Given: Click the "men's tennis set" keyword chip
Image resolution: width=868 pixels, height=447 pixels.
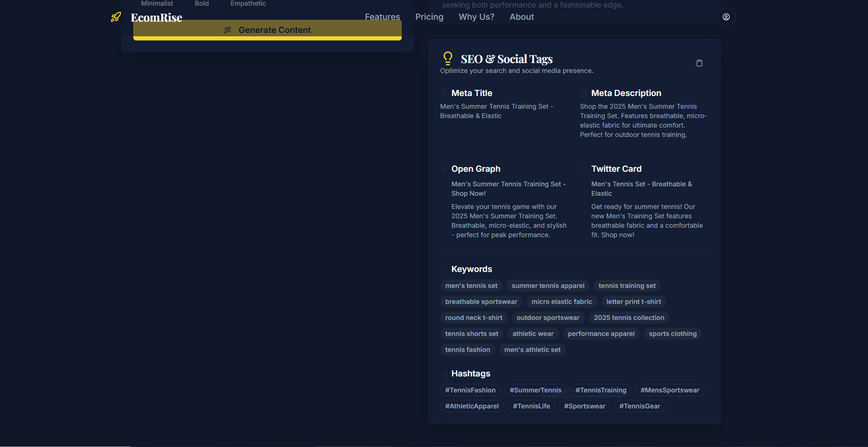Looking at the screenshot, I should point(471,286).
